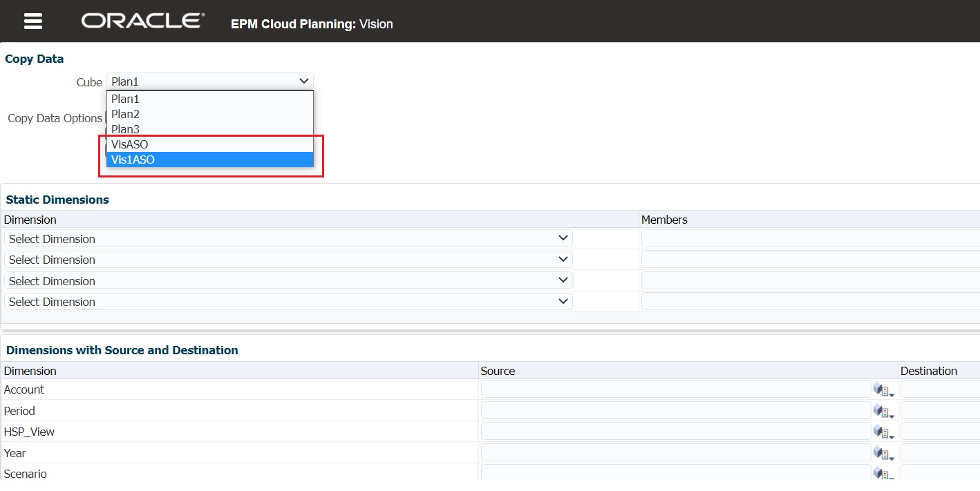The width and height of the screenshot is (980, 491).
Task: Expand the dropdown arrow beside Year's member selector
Action: click(x=890, y=456)
